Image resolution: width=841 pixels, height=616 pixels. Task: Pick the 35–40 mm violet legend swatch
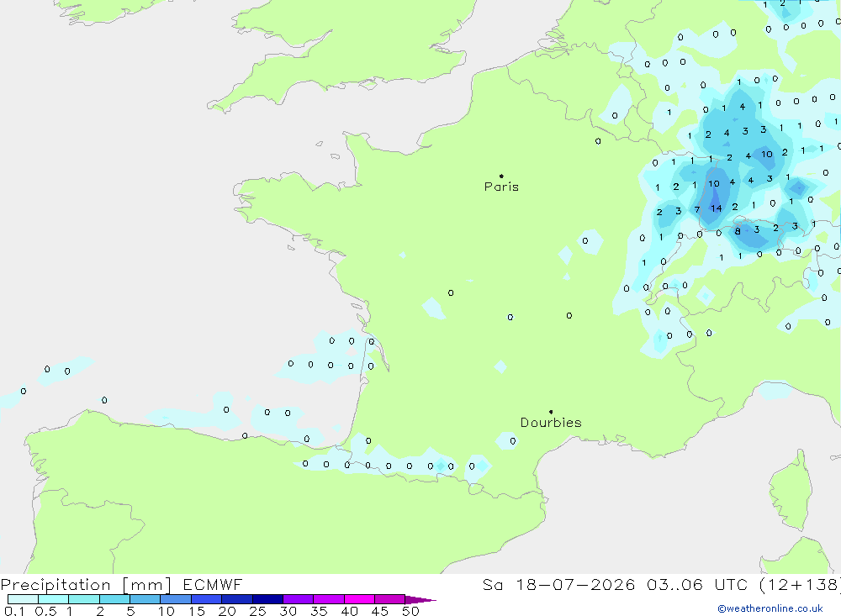coord(329,599)
